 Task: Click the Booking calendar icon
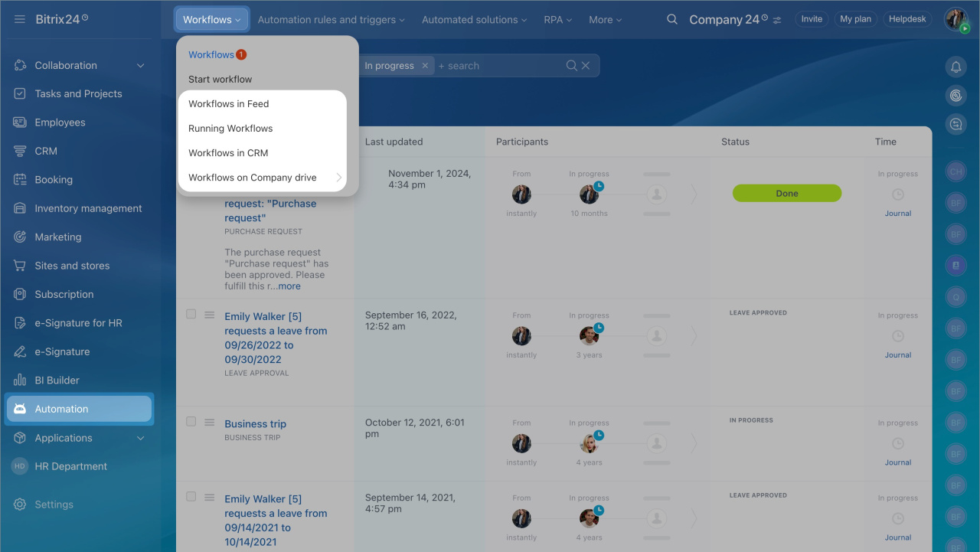click(x=21, y=180)
